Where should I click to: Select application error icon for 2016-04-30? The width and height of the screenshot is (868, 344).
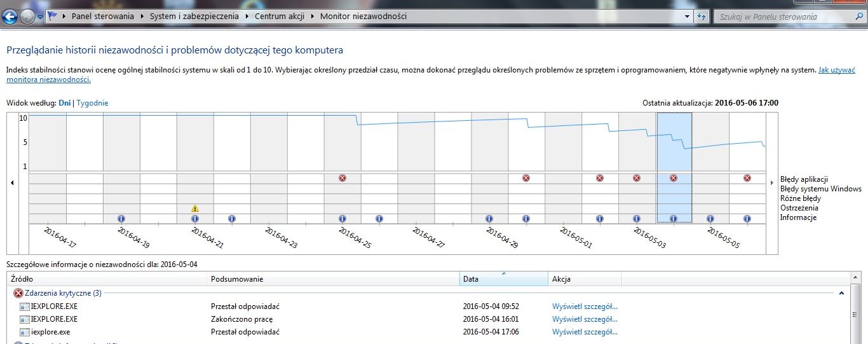(526, 178)
